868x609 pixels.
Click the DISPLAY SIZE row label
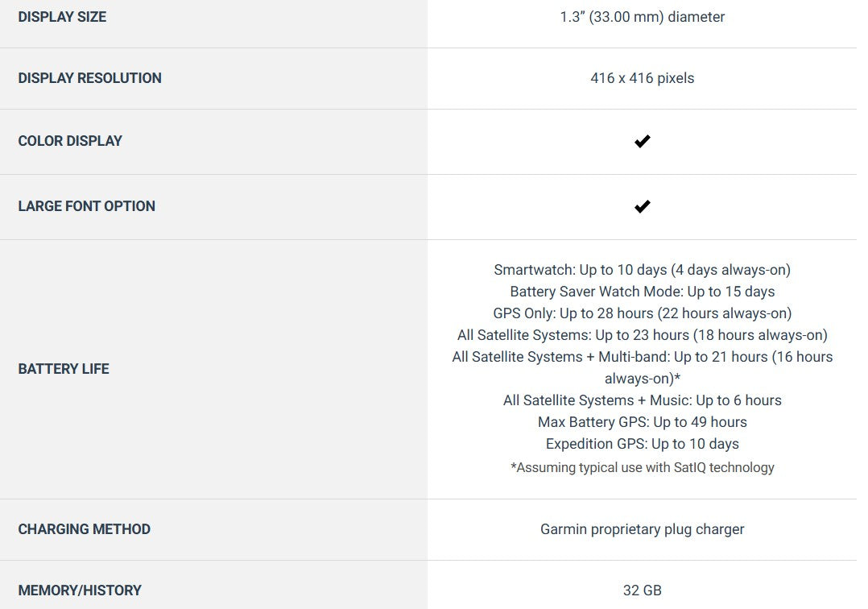[62, 17]
